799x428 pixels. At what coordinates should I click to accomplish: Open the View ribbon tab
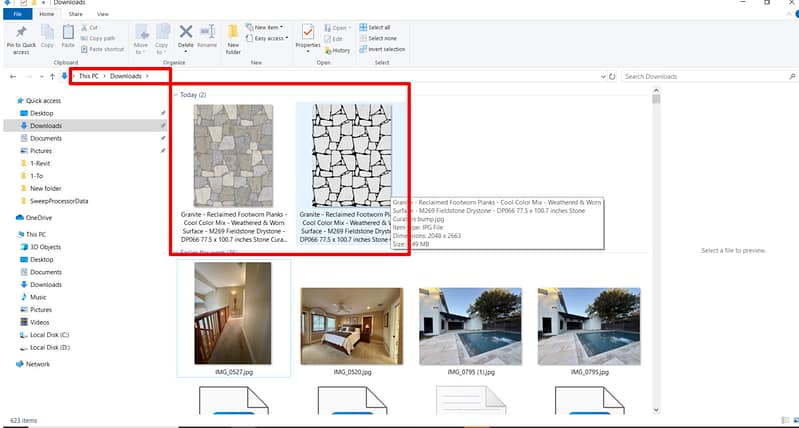click(103, 15)
